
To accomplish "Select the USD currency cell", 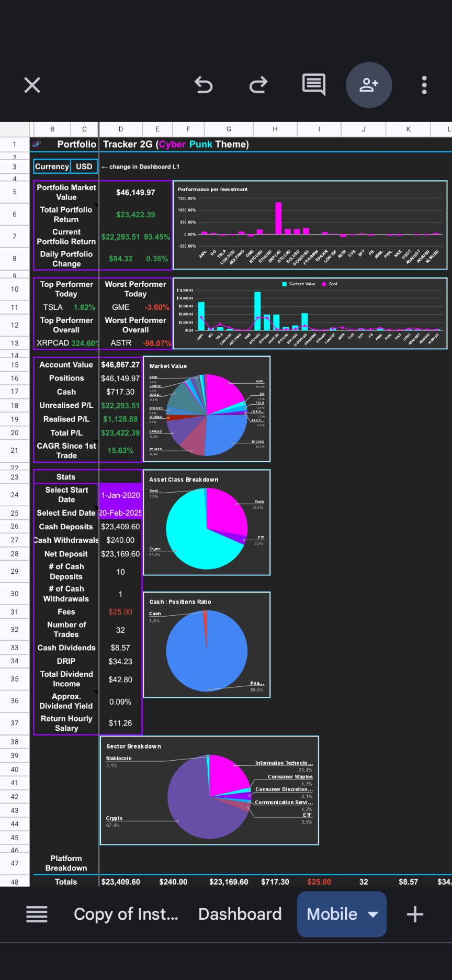I will [84, 166].
